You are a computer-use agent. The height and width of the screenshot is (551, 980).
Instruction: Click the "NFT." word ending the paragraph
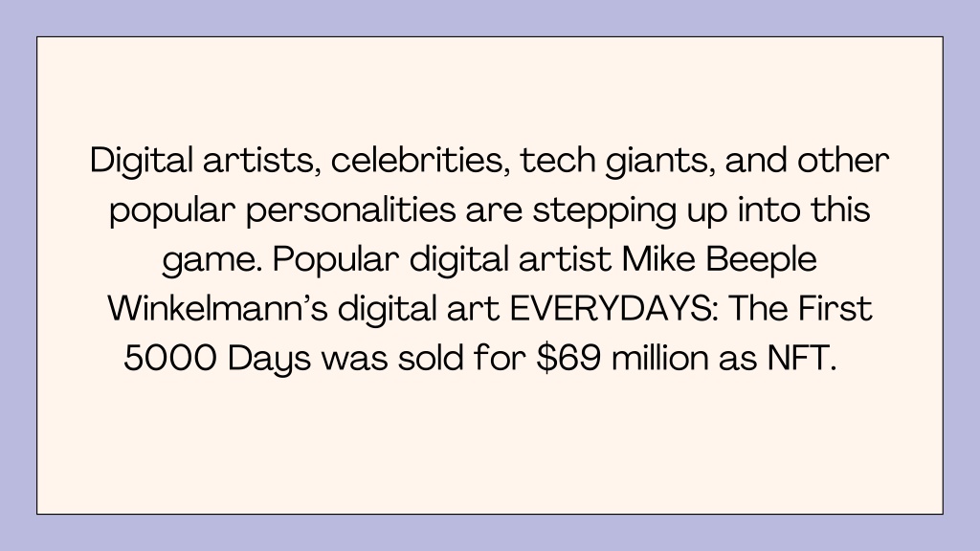(802, 359)
